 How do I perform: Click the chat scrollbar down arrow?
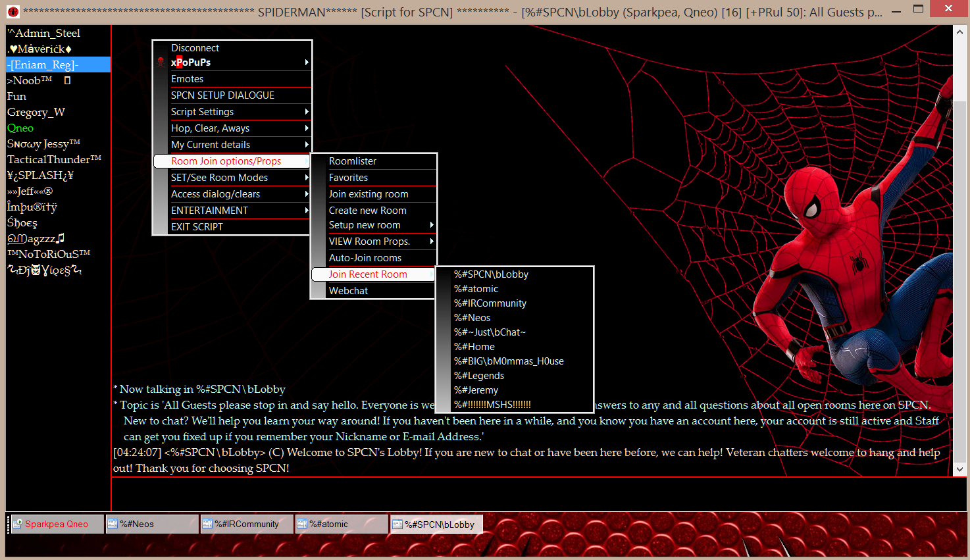[960, 469]
